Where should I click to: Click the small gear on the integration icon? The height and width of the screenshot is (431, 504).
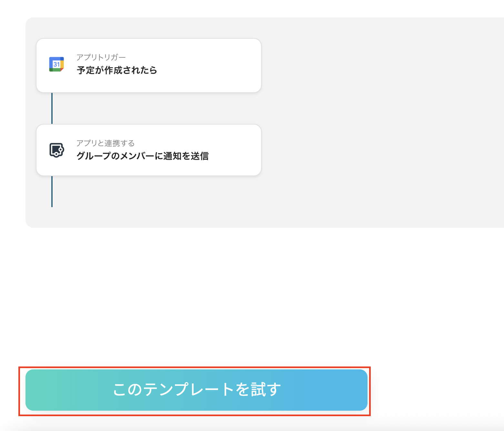click(60, 150)
